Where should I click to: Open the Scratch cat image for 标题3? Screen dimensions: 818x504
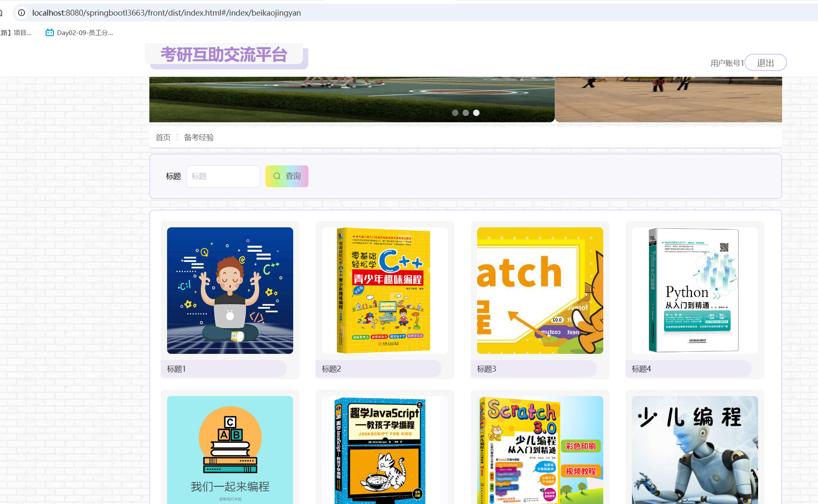(x=540, y=290)
